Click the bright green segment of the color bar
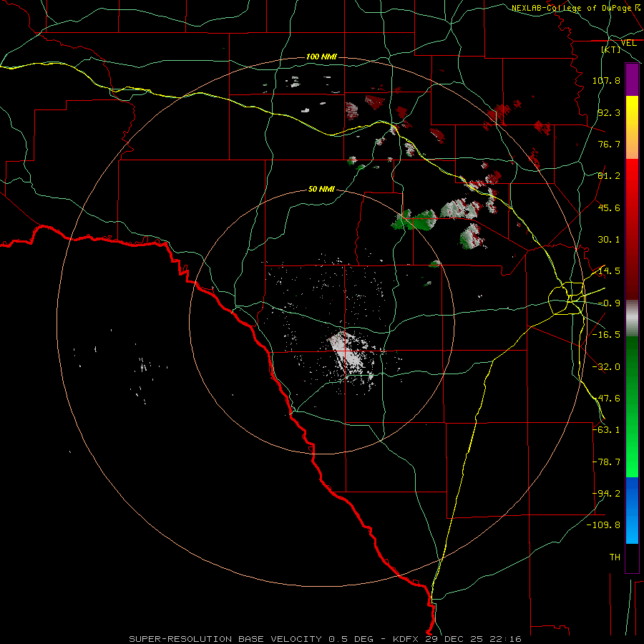This screenshot has width=644, height=644. coord(632,452)
